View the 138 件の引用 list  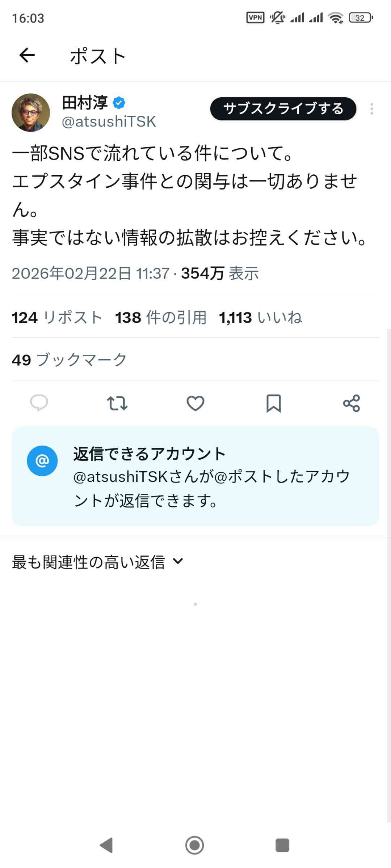(161, 318)
